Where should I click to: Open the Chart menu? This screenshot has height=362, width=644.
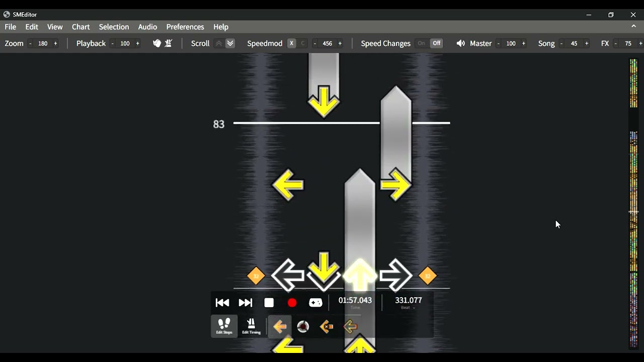[x=80, y=27]
